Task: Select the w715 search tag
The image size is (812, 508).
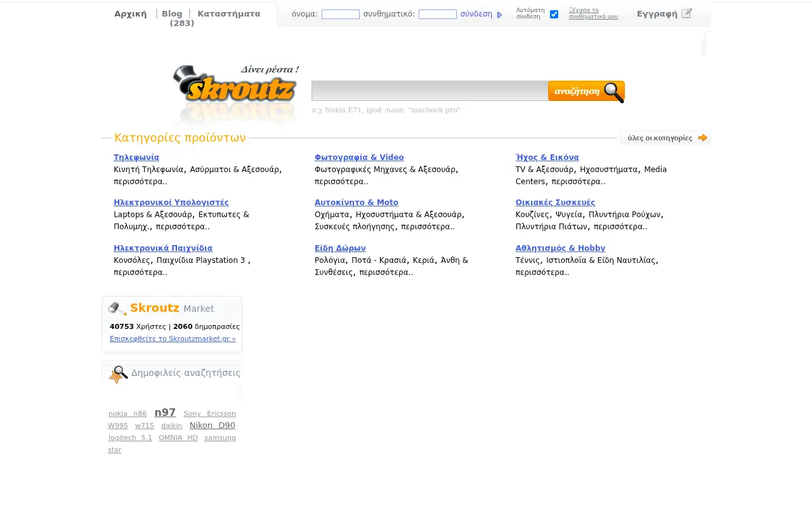Action: coord(145,425)
